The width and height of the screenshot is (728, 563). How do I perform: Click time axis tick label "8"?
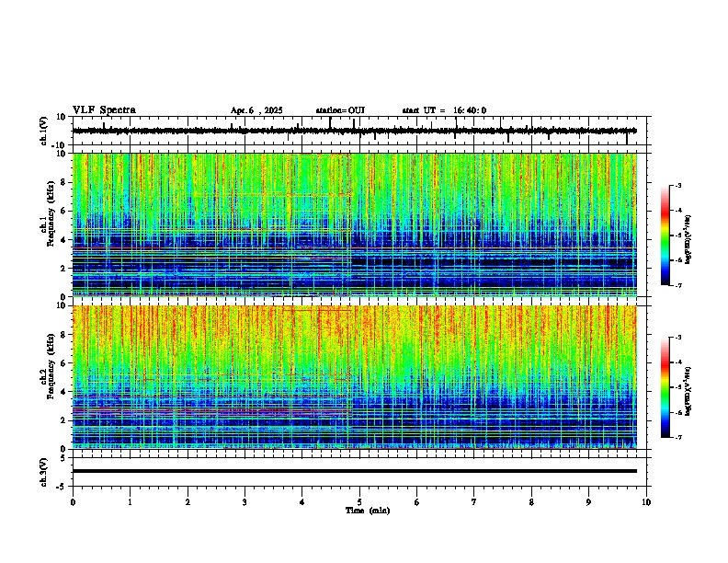click(531, 502)
